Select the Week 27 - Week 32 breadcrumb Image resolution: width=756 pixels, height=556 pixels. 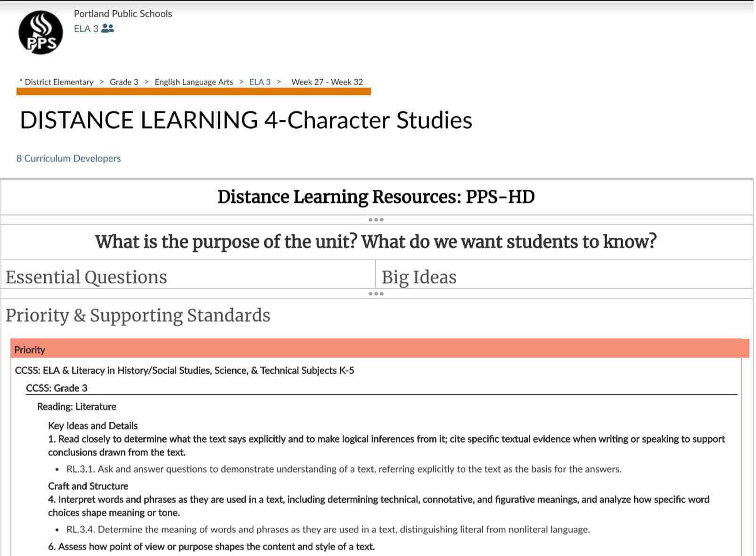327,82
